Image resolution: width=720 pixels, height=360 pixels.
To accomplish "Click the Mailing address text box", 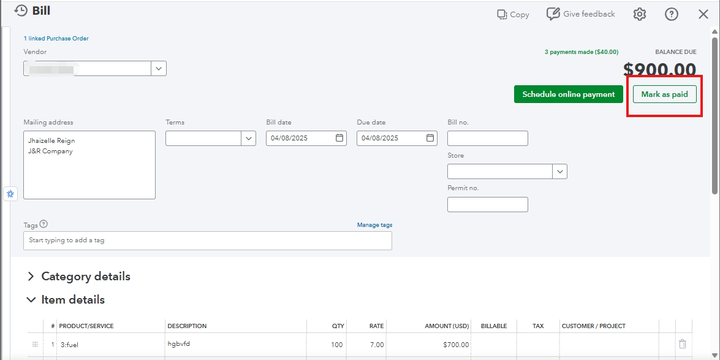I will (89, 165).
